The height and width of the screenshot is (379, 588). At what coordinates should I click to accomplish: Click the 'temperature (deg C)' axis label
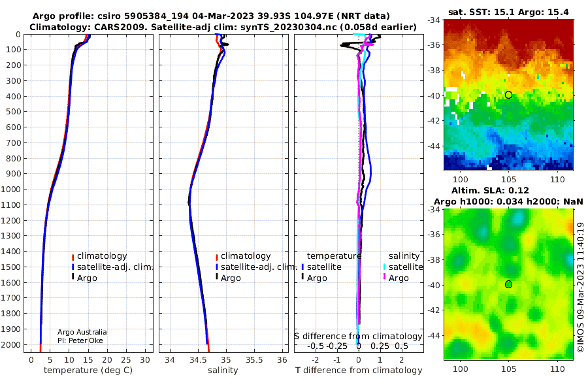tap(88, 370)
